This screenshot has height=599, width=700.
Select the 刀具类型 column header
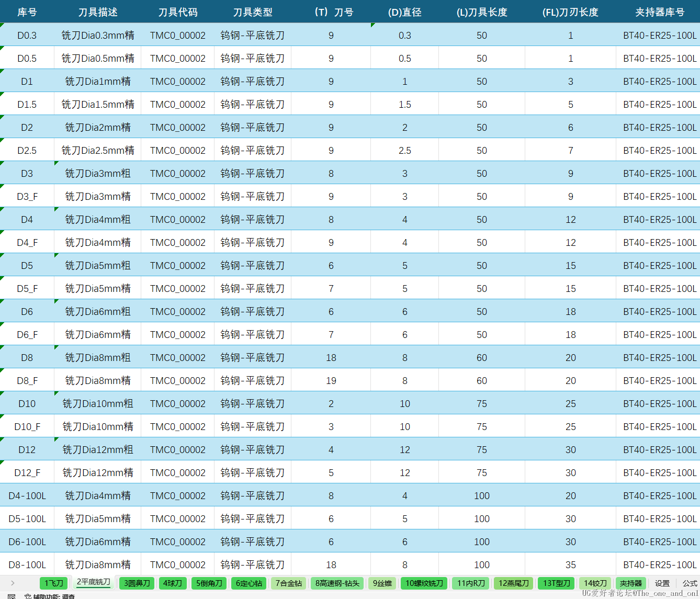253,12
